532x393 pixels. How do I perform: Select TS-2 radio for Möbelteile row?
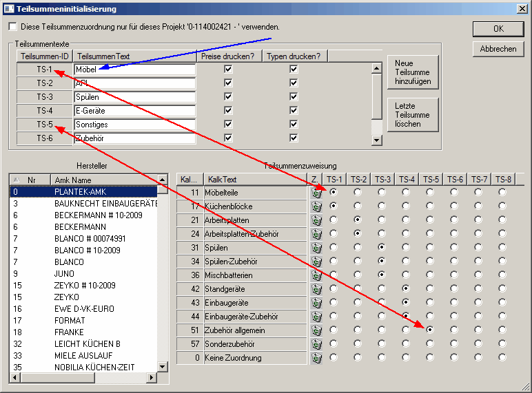[358, 193]
